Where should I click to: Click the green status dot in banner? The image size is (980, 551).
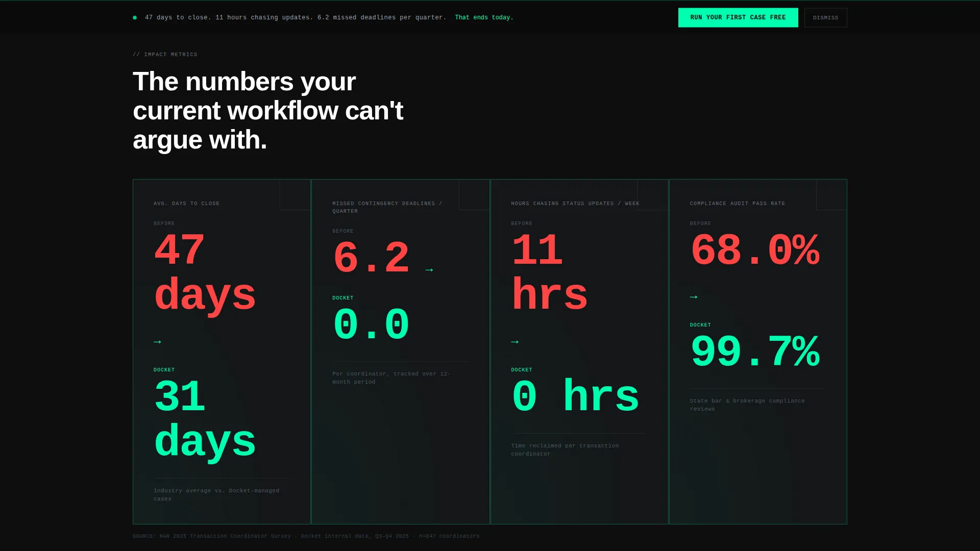135,18
